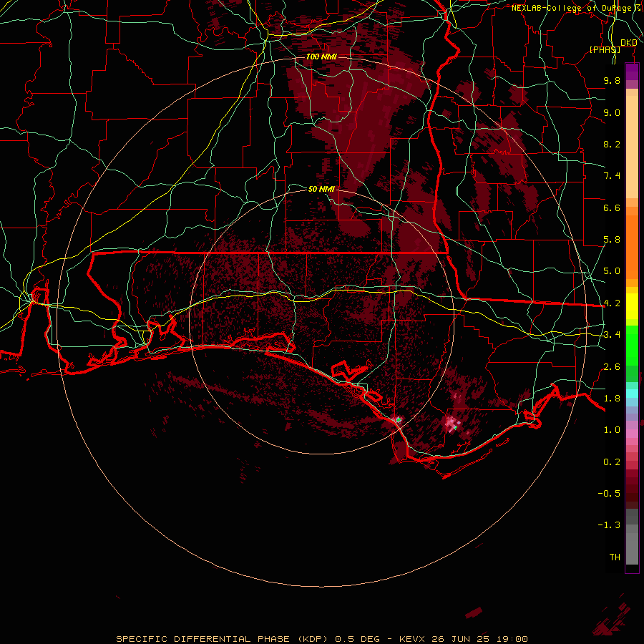Click the 100 NMI range ring label
This screenshot has height=644, width=644.
click(x=321, y=57)
